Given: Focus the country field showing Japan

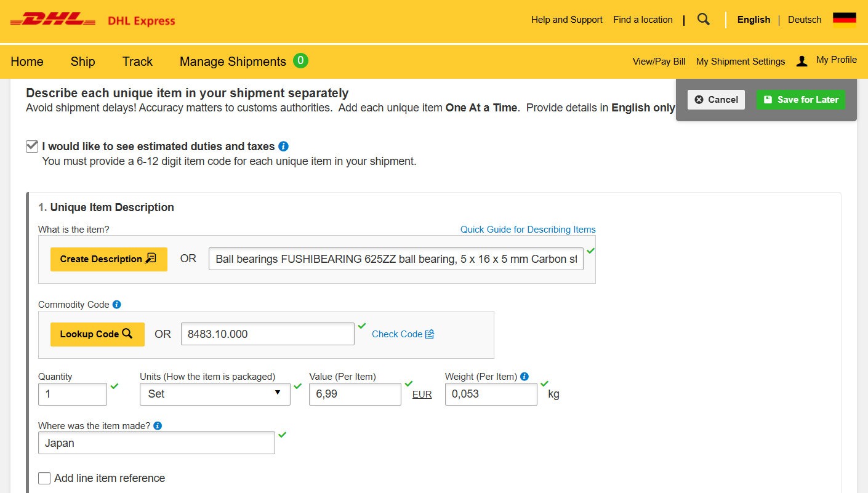Looking at the screenshot, I should pyautogui.click(x=156, y=443).
